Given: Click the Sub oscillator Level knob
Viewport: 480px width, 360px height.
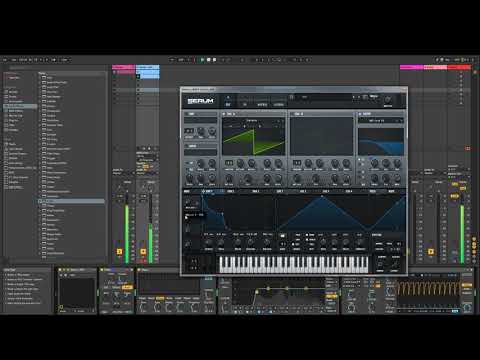Looking at the screenshot, I should 212,132.
